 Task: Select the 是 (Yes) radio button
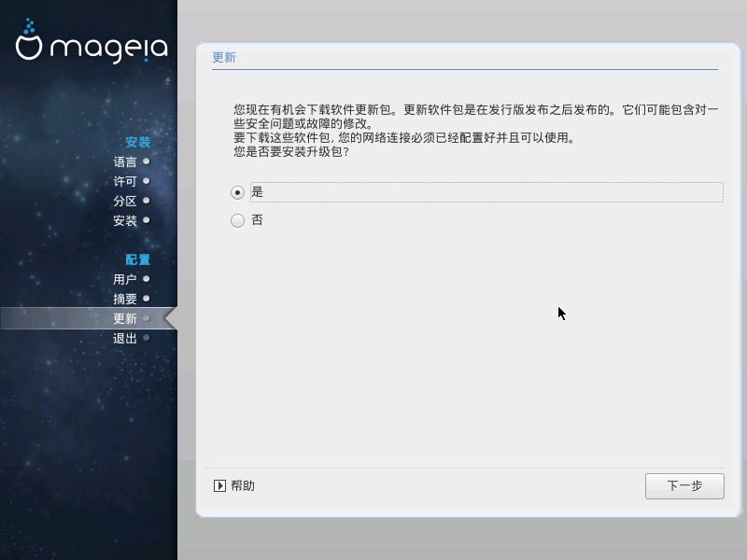[x=237, y=192]
